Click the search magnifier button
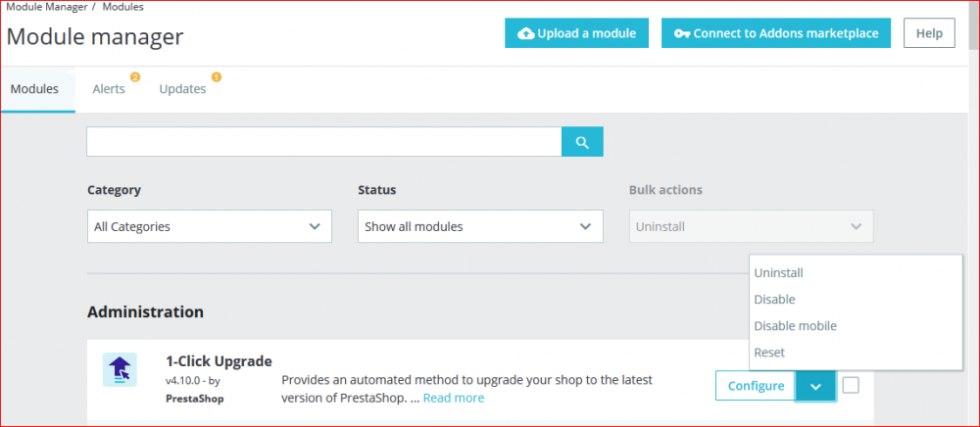This screenshot has width=980, height=427. [582, 142]
